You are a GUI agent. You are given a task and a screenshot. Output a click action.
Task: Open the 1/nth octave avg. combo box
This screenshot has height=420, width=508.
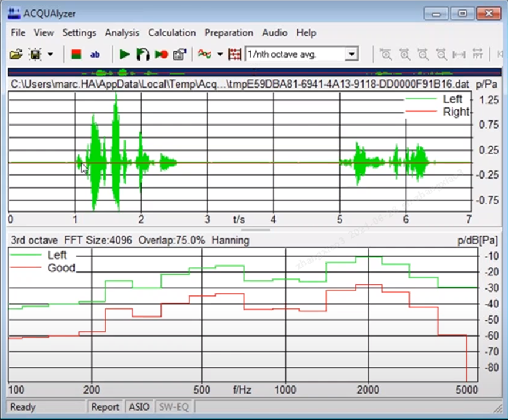[302, 54]
